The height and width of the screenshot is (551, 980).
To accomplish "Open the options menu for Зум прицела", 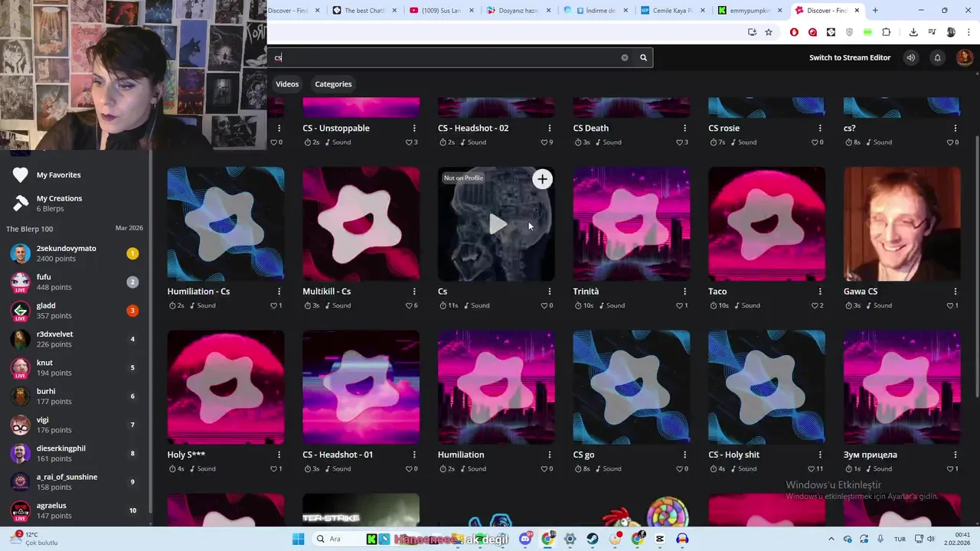I will click(x=955, y=455).
